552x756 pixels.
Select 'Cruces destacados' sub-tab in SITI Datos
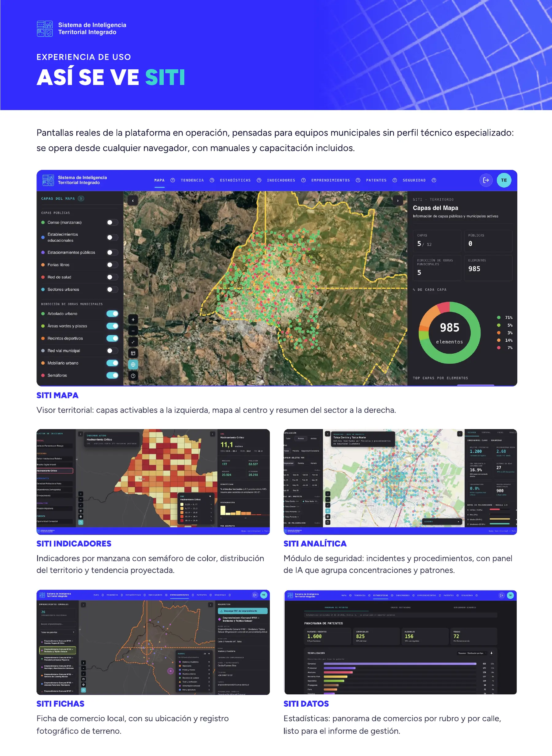[x=401, y=607]
